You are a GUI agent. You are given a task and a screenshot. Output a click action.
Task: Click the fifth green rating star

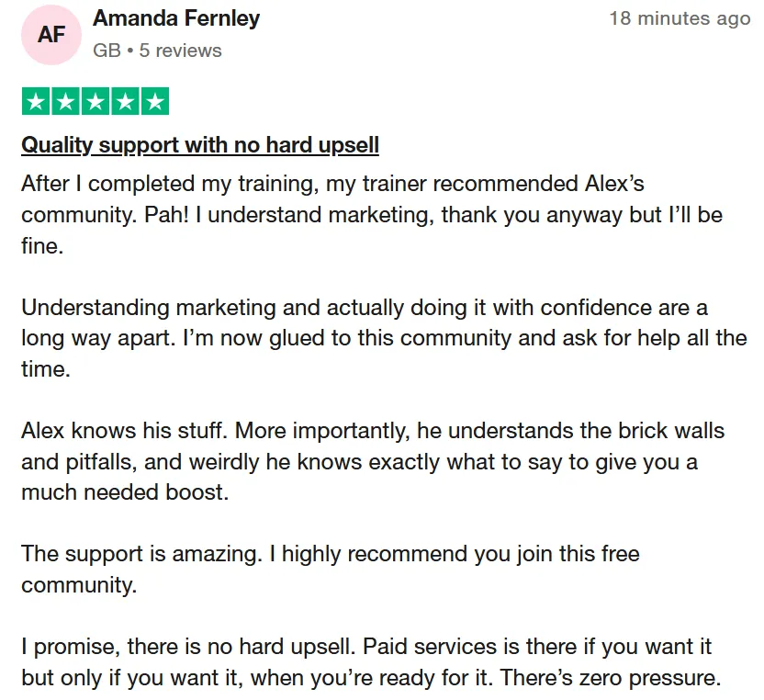click(x=155, y=101)
